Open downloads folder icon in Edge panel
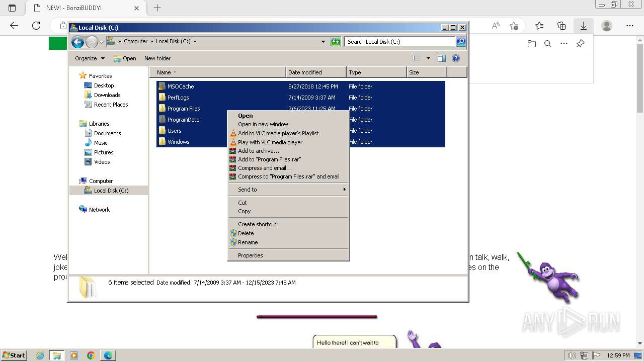The width and height of the screenshot is (644, 362). pyautogui.click(x=532, y=44)
